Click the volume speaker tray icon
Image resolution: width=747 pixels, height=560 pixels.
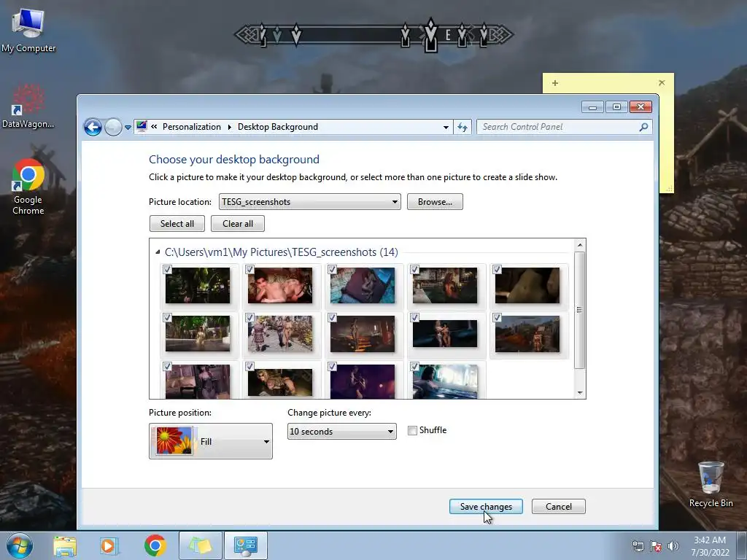[673, 546]
